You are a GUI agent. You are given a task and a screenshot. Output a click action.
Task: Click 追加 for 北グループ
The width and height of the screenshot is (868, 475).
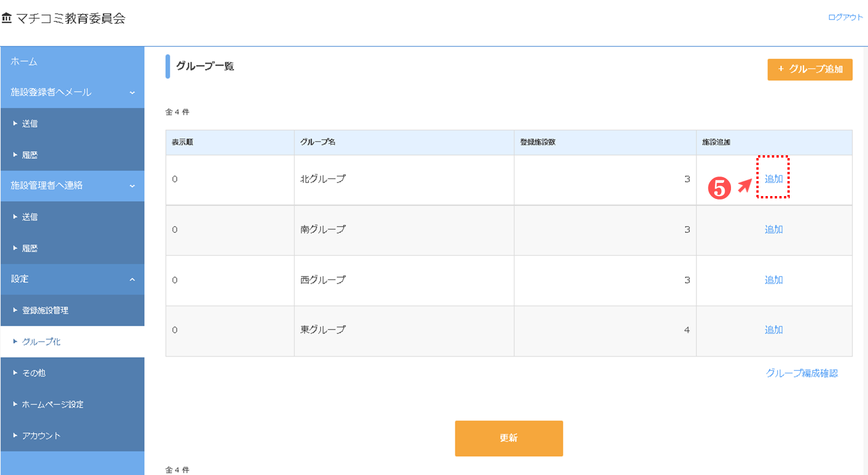tap(774, 179)
